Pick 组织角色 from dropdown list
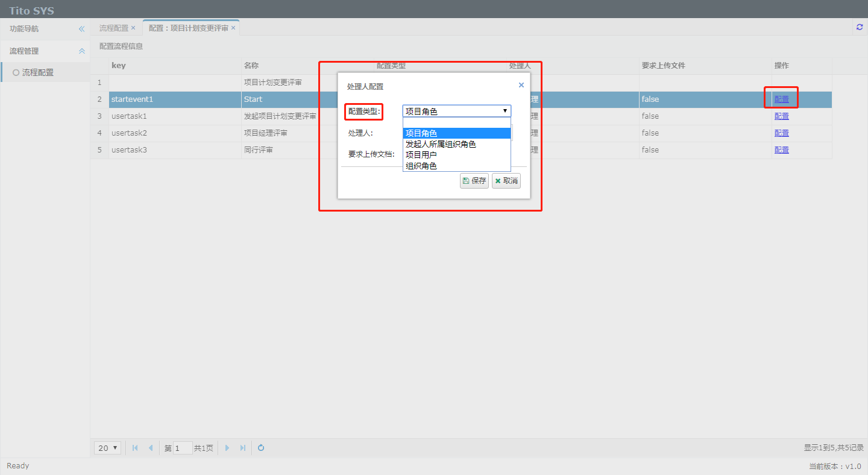 [421, 166]
